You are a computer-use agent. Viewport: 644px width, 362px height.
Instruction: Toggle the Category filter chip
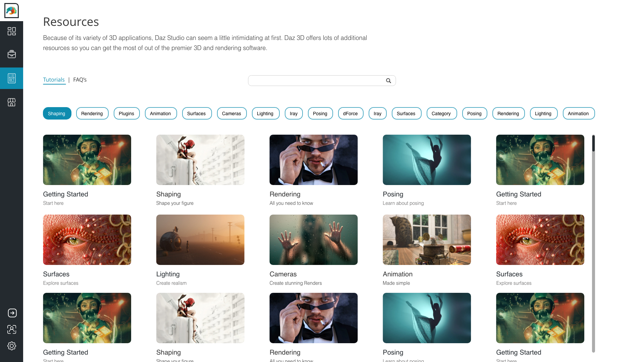pos(441,114)
